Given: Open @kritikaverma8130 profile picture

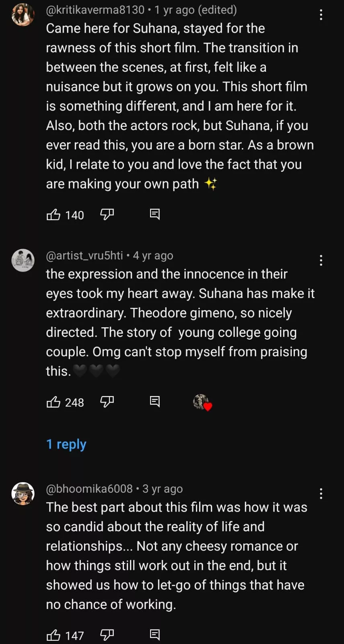Looking at the screenshot, I should tap(23, 15).
